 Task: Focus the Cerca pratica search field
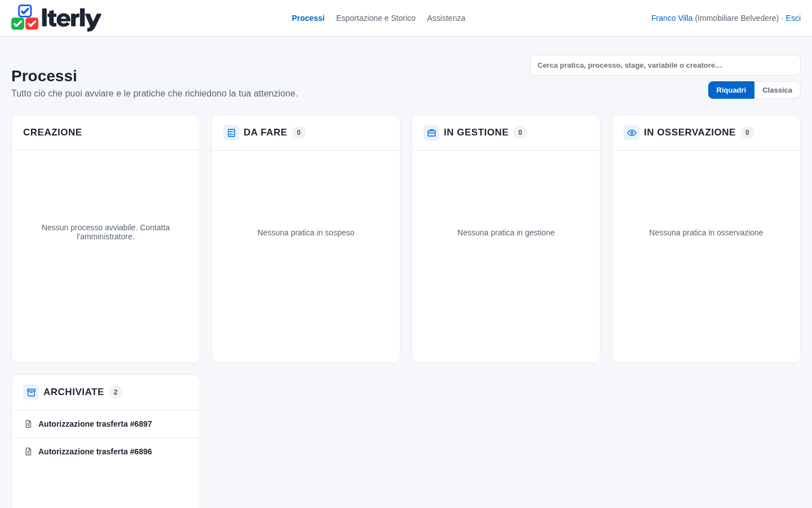tap(665, 65)
